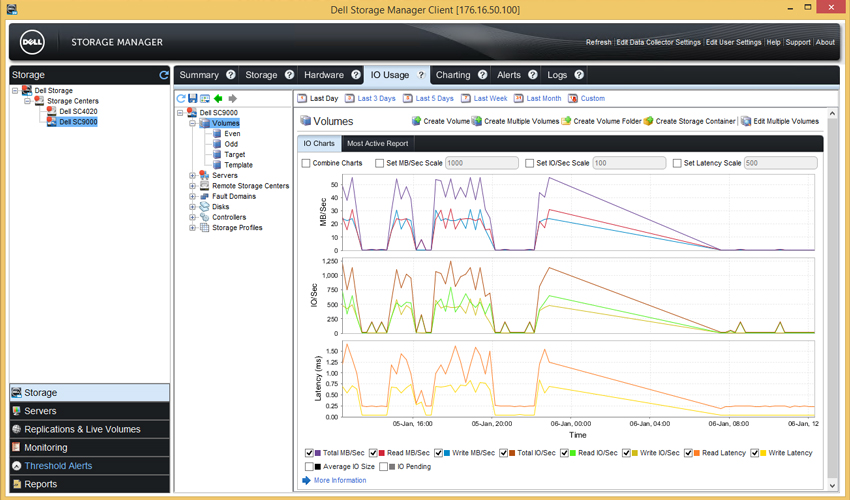Uncheck Write MB/Sec series

click(x=438, y=453)
